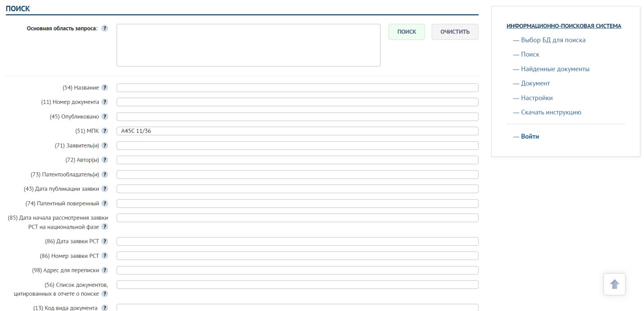Click help icon for (56) Список документов
Screen dimensions: 644x311
pos(105,293)
